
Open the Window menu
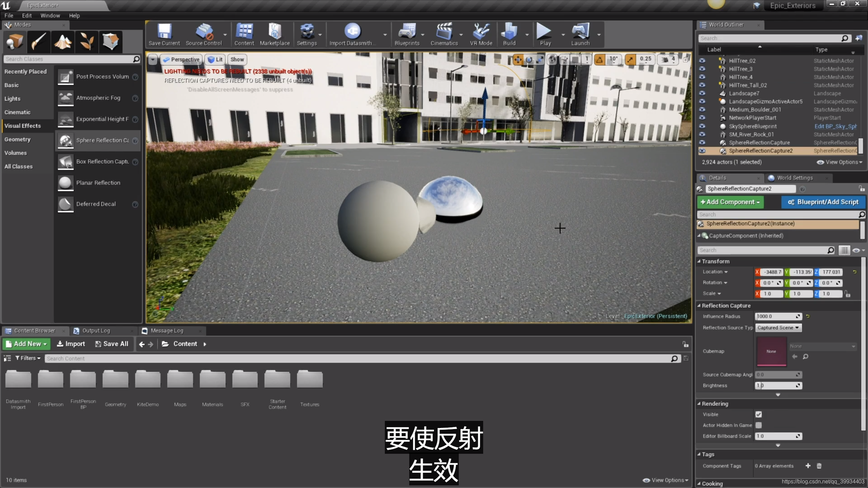(x=50, y=16)
